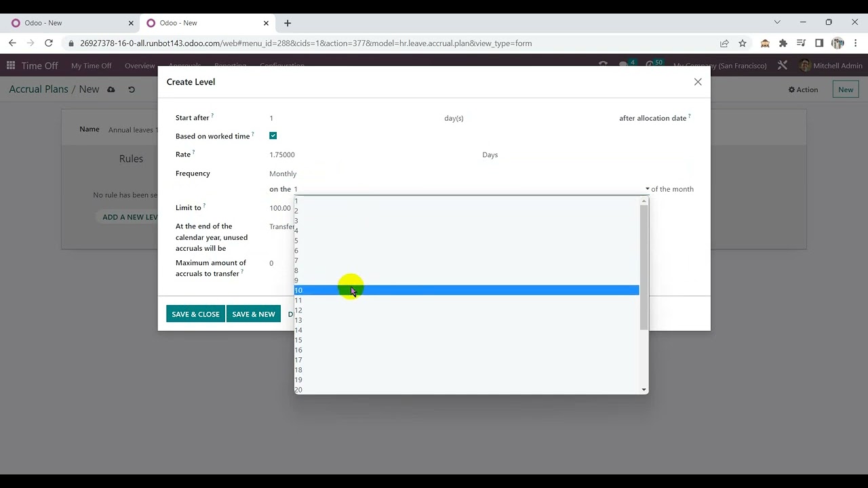Pick day 18 in the dropdown list
Viewport: 868px width, 488px height.
[x=467, y=370]
